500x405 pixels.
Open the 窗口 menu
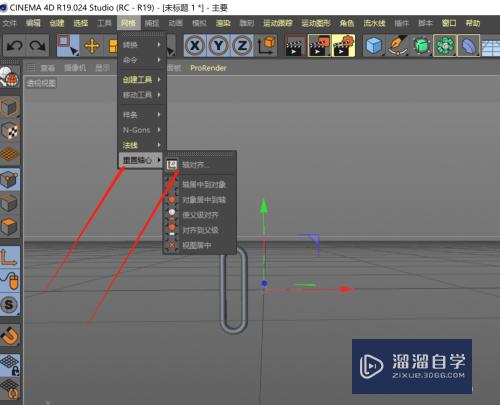[449, 23]
